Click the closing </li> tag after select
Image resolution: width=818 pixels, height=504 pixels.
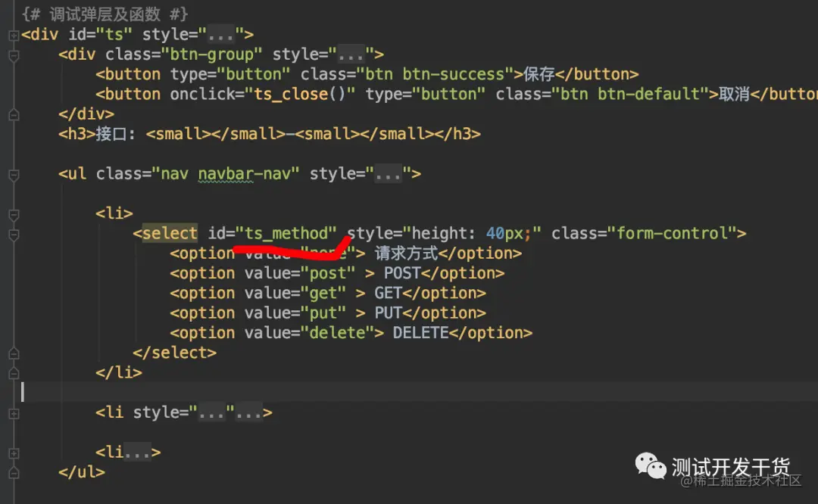click(x=119, y=372)
